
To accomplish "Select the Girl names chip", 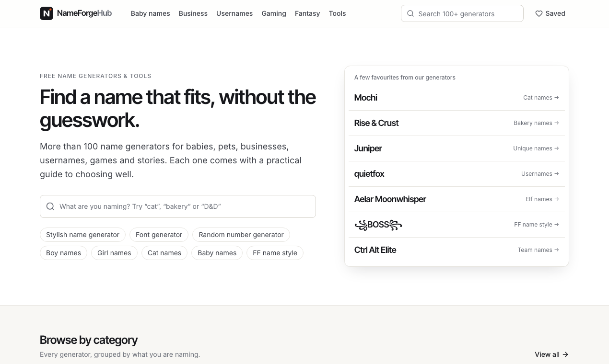I will (x=114, y=253).
